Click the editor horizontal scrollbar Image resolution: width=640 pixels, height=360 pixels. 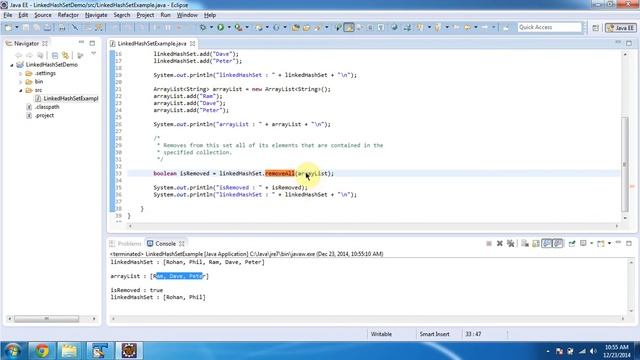[x=373, y=226]
